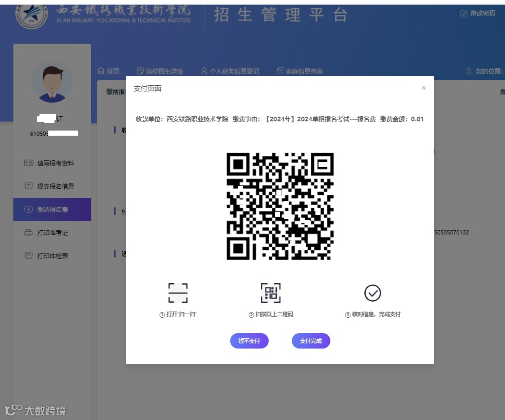Click the ID card icon beside 填写报考资料
The height and width of the screenshot is (420, 505).
click(29, 163)
